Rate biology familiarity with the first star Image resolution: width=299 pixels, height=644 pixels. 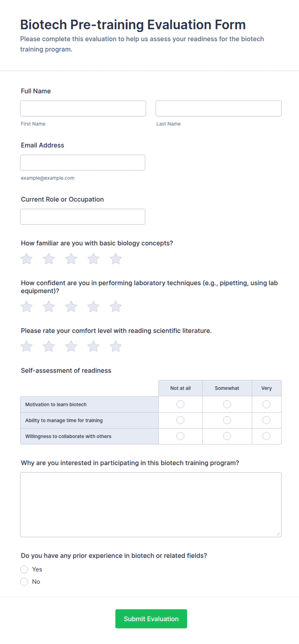27,259
